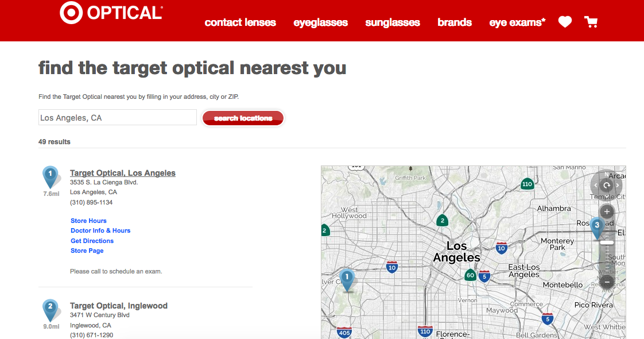The width and height of the screenshot is (644, 339).
Task: Click the Montebello map label
Action: 562,285
